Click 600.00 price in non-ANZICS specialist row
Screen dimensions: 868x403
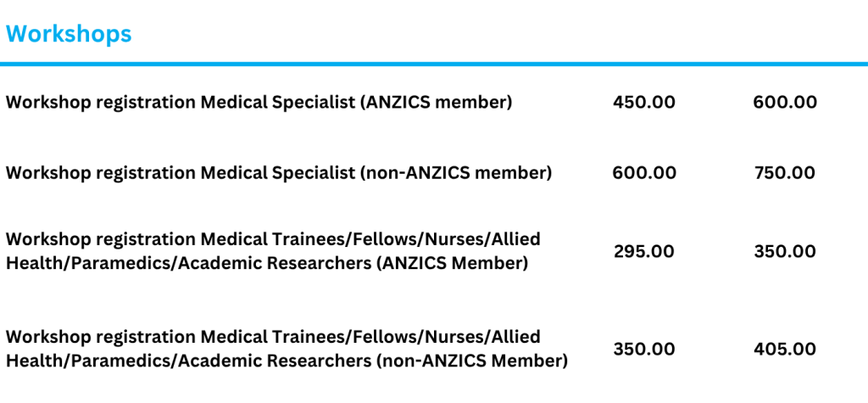click(644, 173)
